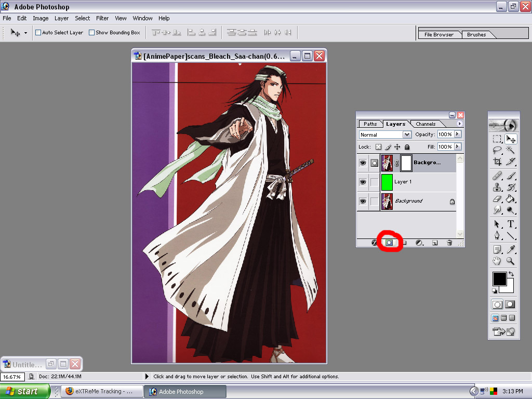532x399 pixels.
Task: Switch to eXTReMe Tracking taskbar window
Action: coord(102,392)
